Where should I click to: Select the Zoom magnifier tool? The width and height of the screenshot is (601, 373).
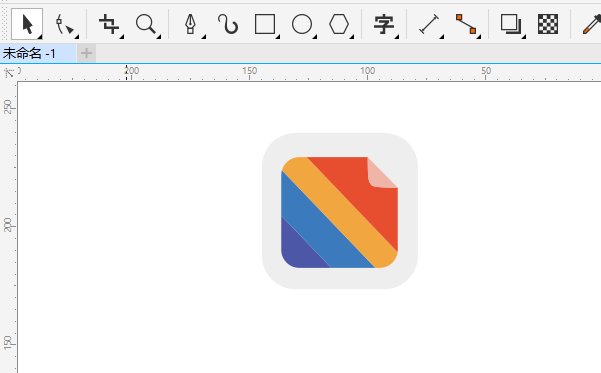pyautogui.click(x=146, y=24)
